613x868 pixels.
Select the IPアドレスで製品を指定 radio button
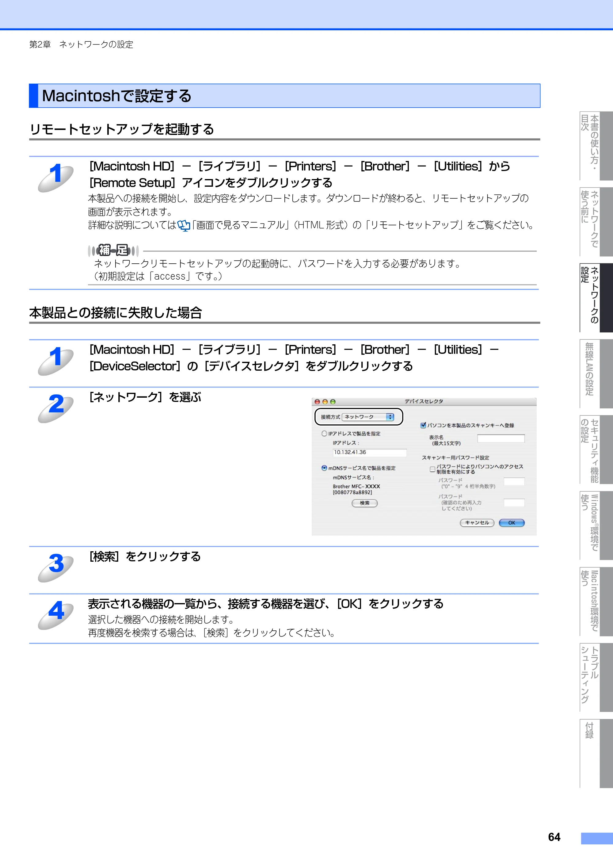coord(324,433)
